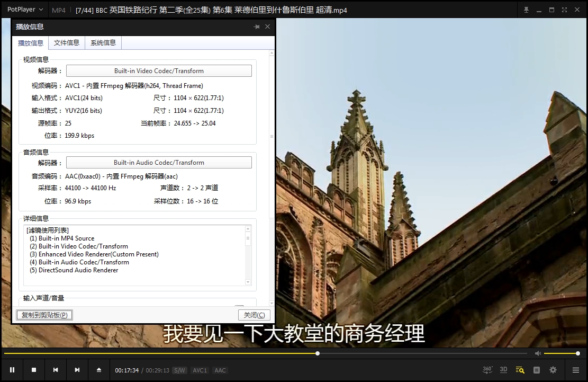Click the detail list scroll down arrow

coord(248,282)
